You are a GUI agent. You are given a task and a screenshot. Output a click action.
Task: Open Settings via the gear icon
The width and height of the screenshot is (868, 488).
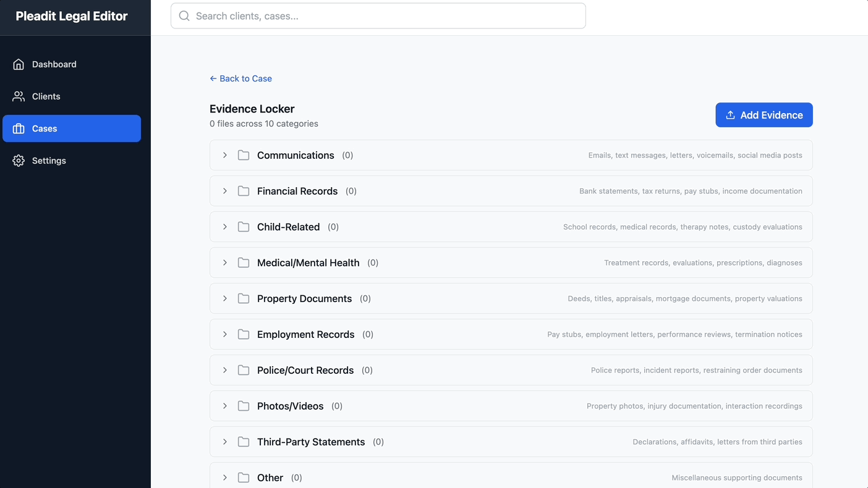point(19,160)
